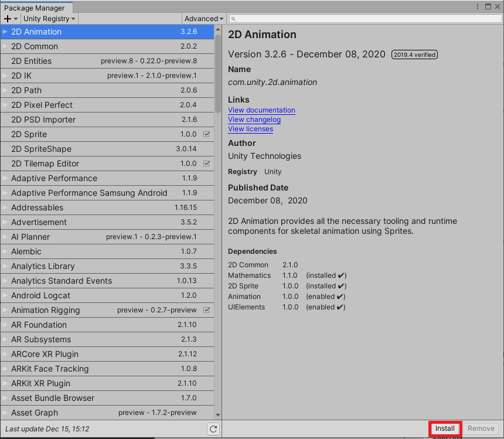Expand the Addressables package versions

[5, 207]
